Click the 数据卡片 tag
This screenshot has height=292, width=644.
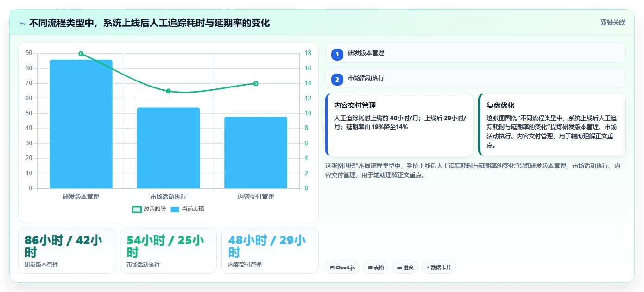coord(439,267)
